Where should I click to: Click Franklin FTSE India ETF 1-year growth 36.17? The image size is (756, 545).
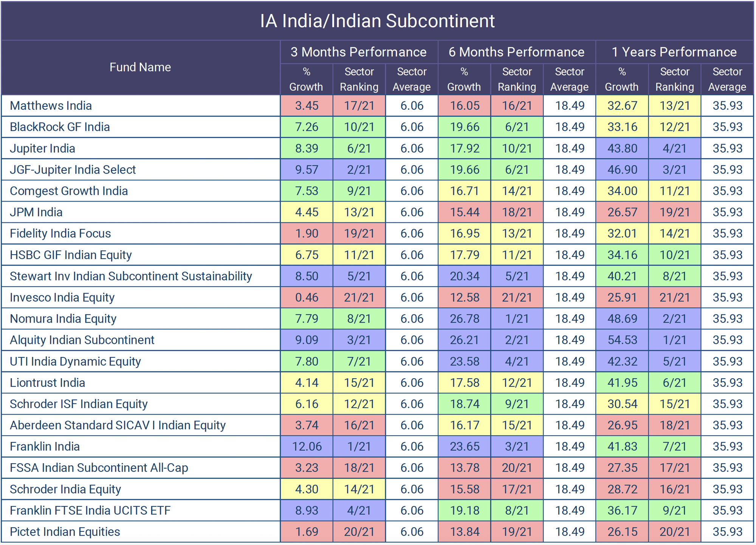[622, 511]
